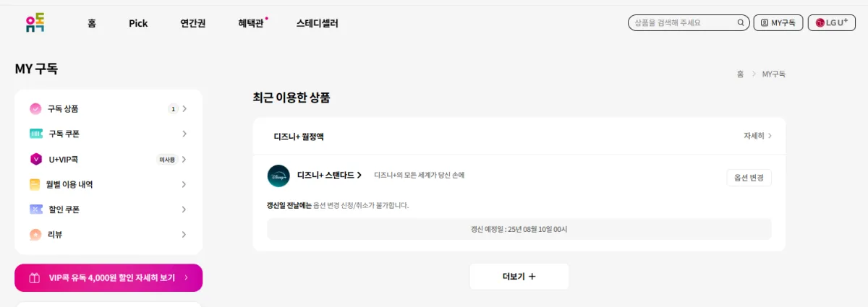Click the 리뷰 orange icon

click(x=35, y=235)
